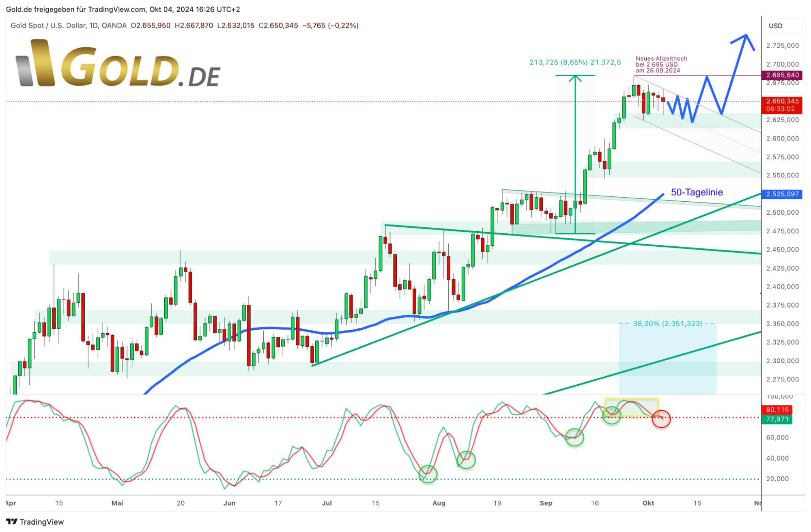Click the blue 2.525,097 moving average label
The image size is (811, 532).
point(782,194)
